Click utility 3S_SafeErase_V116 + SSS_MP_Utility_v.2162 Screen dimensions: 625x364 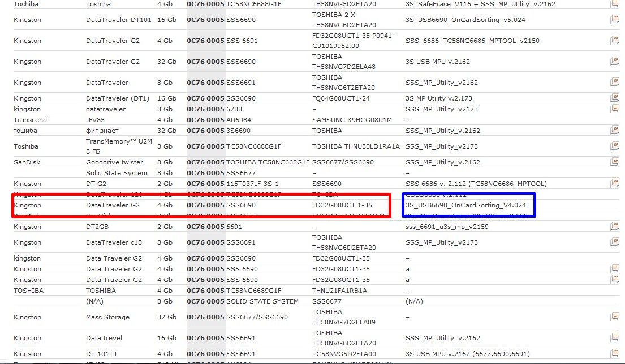tap(480, 4)
